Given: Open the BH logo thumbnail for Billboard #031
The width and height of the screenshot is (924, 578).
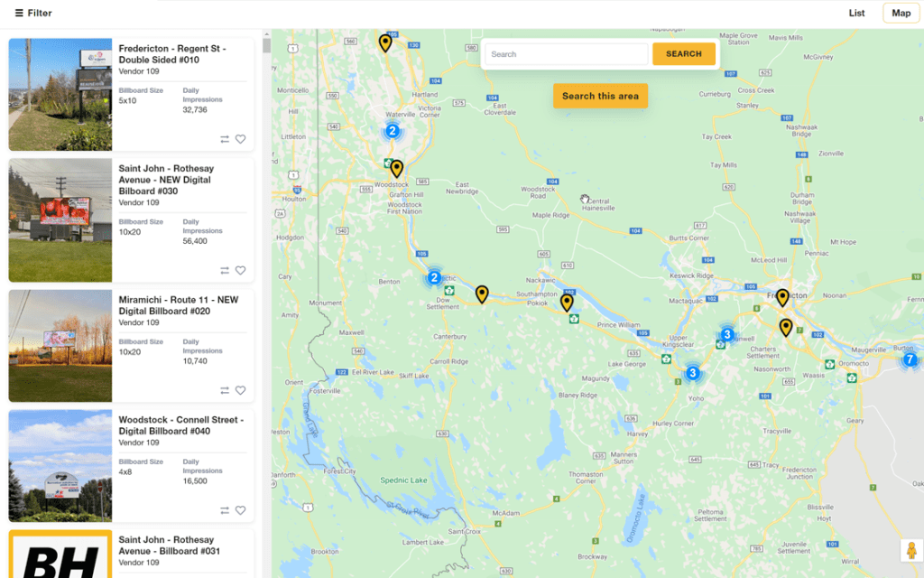Looking at the screenshot, I should 60,554.
